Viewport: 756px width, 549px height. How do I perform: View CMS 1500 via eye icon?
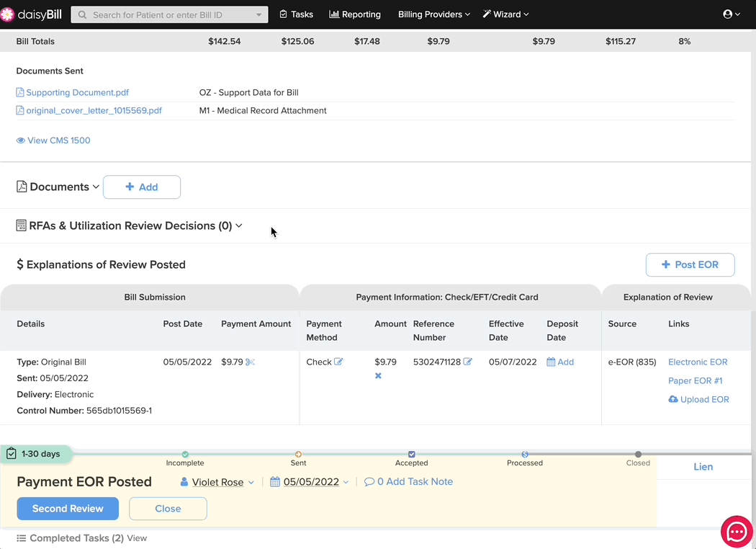[21, 140]
